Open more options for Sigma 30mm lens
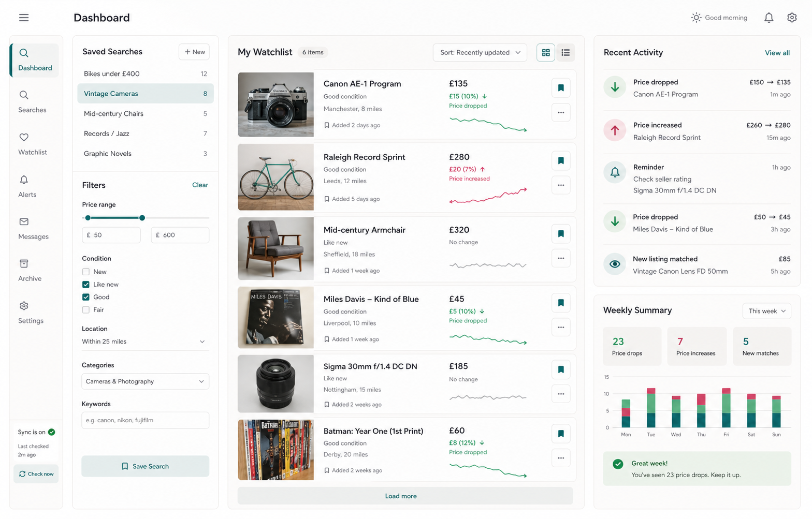Viewport: 812px width, 519px height. coord(561,394)
